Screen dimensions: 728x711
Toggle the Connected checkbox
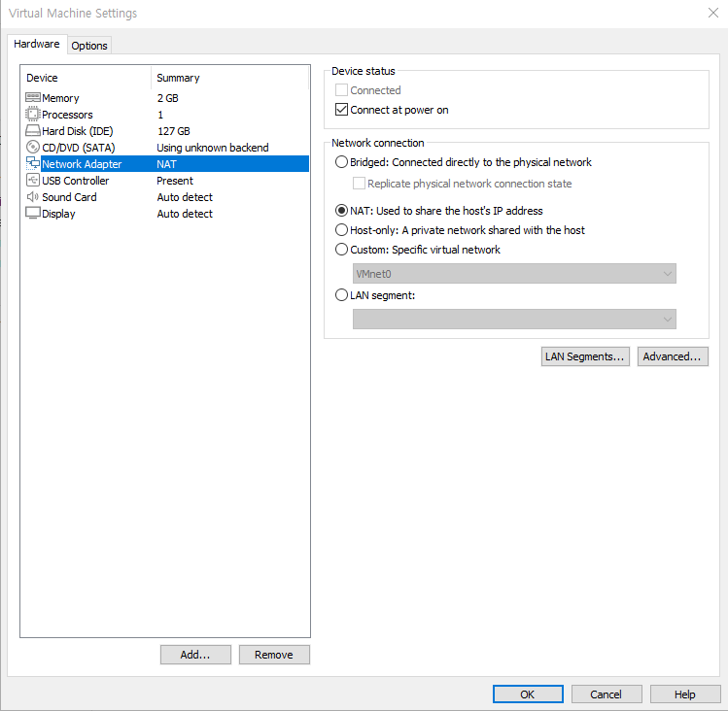[341, 90]
